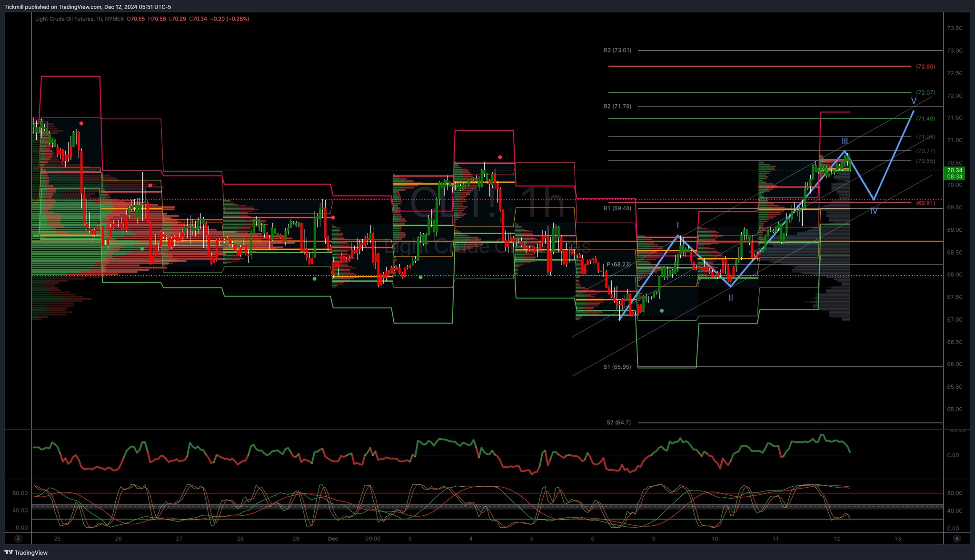Click the R3 (73.01) pivot label
The image size is (975, 560).
(x=617, y=50)
